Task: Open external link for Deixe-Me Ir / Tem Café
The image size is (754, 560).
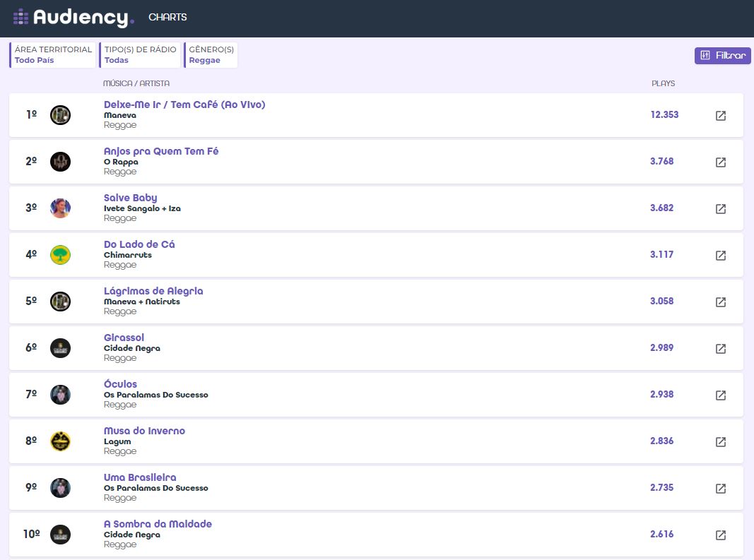Action: (720, 115)
